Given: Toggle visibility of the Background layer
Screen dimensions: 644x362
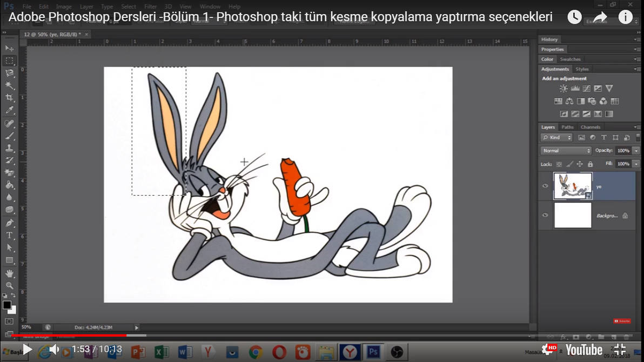Looking at the screenshot, I should tap(545, 215).
